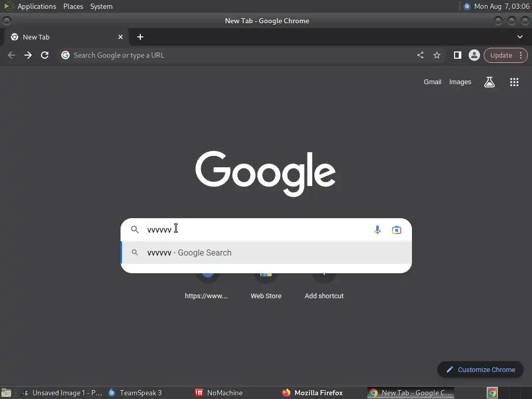
Task: Switch to NoMachine in taskbar
Action: tap(219, 393)
